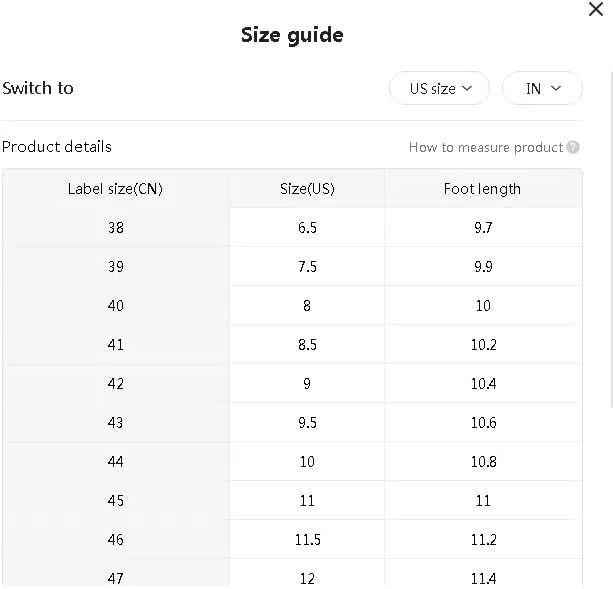The width and height of the screenshot is (613, 589).
Task: Click the Foot length column header
Action: (x=482, y=188)
